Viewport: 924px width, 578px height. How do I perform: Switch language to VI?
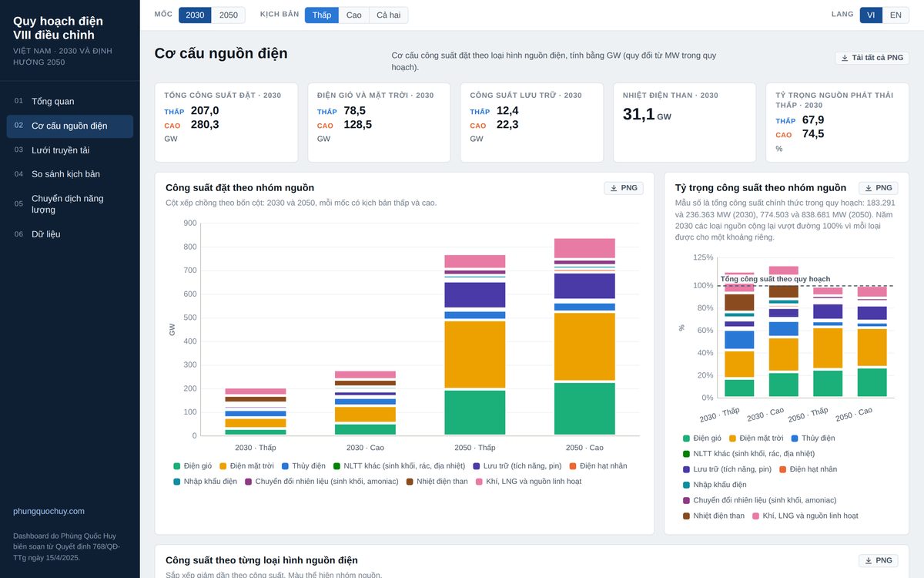(871, 15)
